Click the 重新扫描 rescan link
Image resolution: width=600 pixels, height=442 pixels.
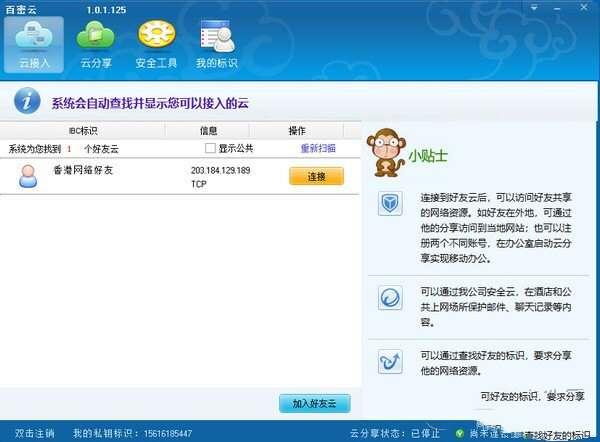(x=318, y=148)
